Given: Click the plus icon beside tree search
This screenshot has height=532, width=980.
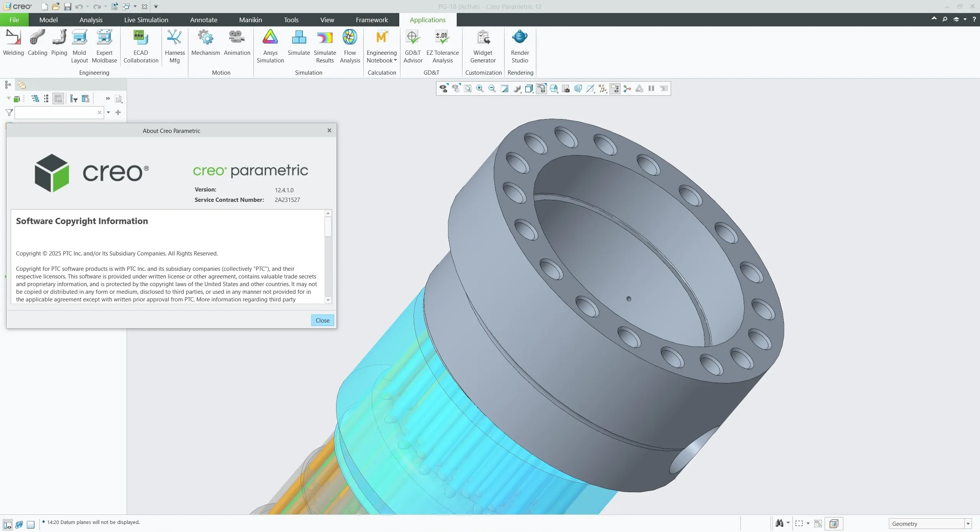Looking at the screenshot, I should 118,112.
